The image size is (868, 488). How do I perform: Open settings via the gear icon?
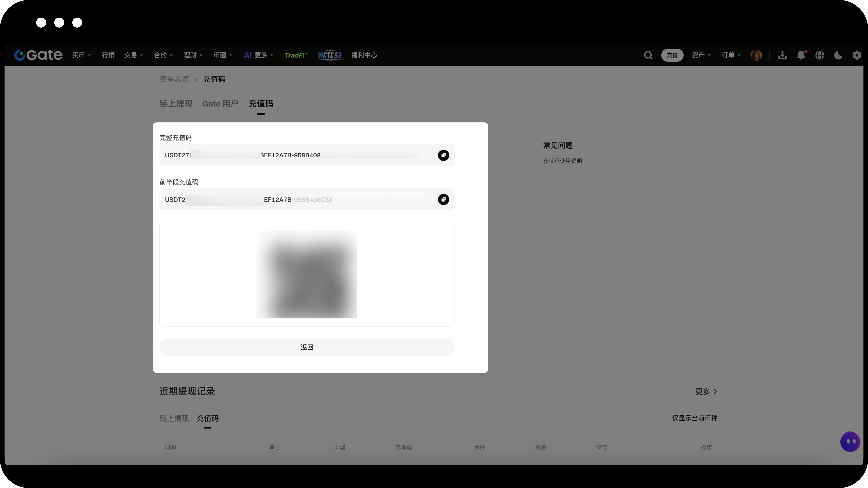(x=857, y=55)
